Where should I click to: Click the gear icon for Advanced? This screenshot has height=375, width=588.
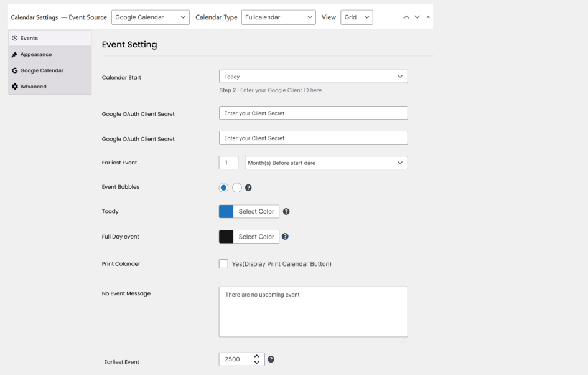click(15, 87)
